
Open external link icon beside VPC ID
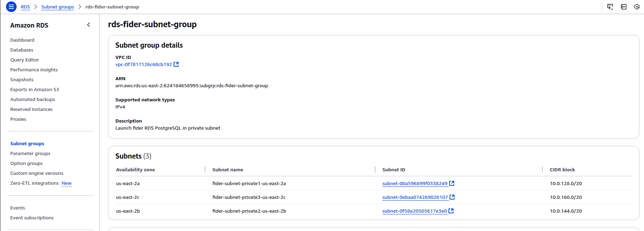[x=176, y=64]
